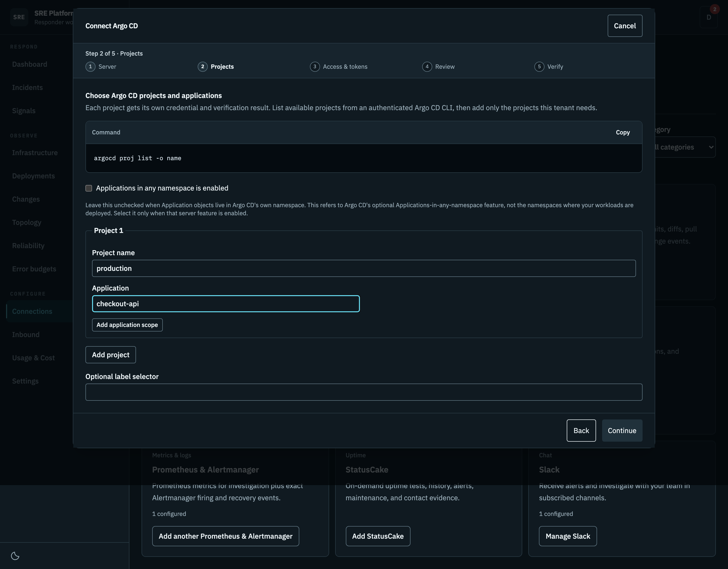Click the argocd proj list command text
Screen dimensions: 728x569
coord(138,158)
